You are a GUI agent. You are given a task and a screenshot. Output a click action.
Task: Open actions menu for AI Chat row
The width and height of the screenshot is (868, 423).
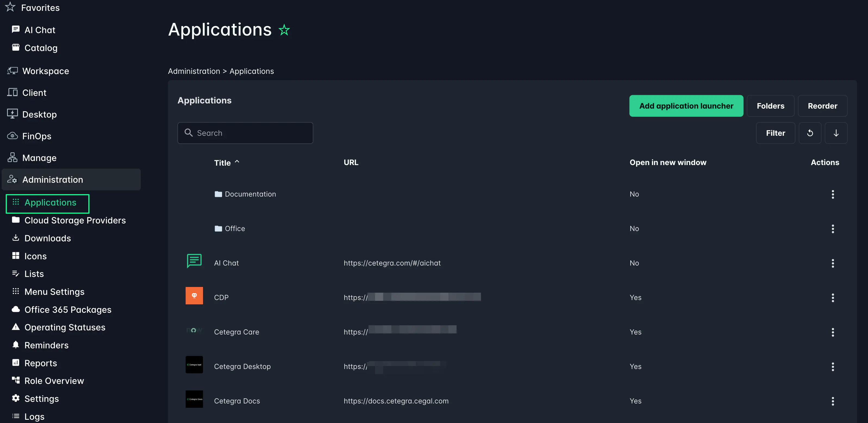pos(833,263)
